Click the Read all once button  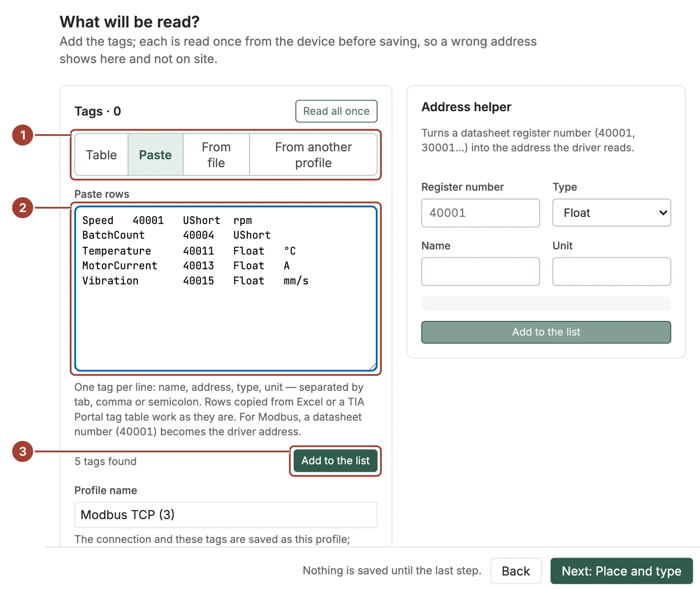click(x=336, y=111)
